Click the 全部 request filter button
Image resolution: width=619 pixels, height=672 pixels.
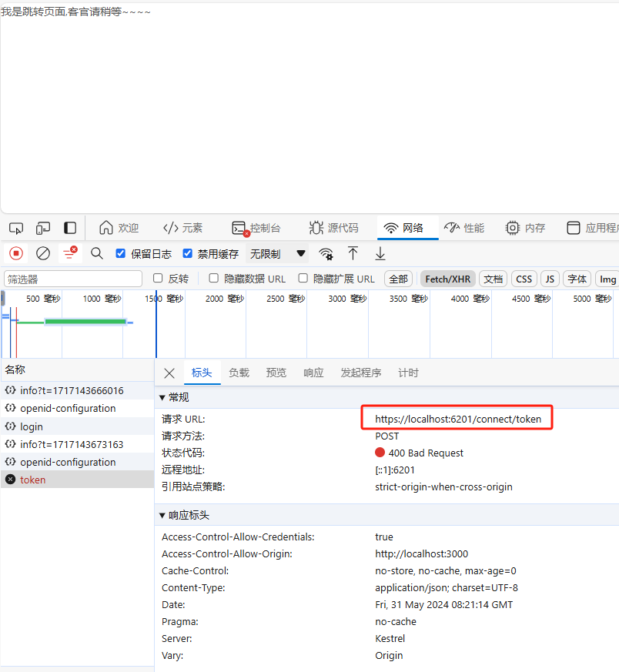tap(398, 279)
